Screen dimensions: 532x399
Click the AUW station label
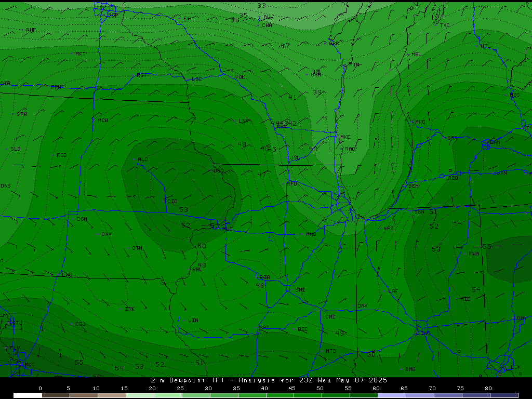click(x=269, y=17)
